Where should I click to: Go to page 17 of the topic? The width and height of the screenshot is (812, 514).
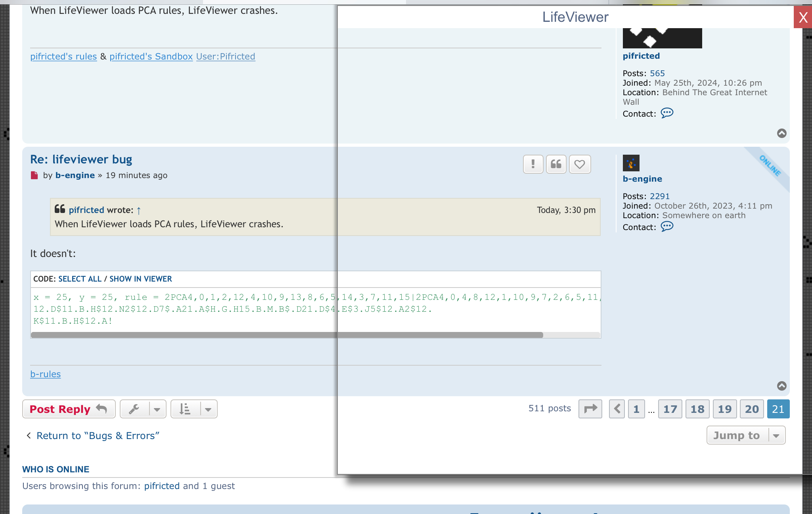[670, 409]
